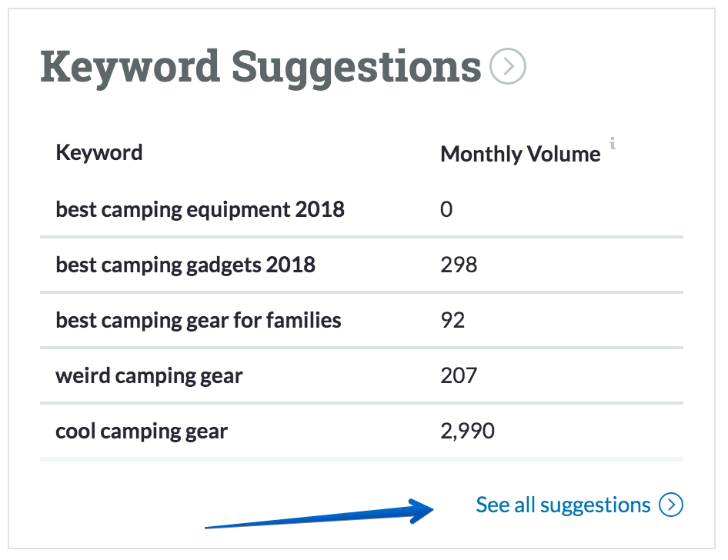Select keyword best camping gadgets 2018
Viewport: 728px width, 560px height.
pos(185,265)
